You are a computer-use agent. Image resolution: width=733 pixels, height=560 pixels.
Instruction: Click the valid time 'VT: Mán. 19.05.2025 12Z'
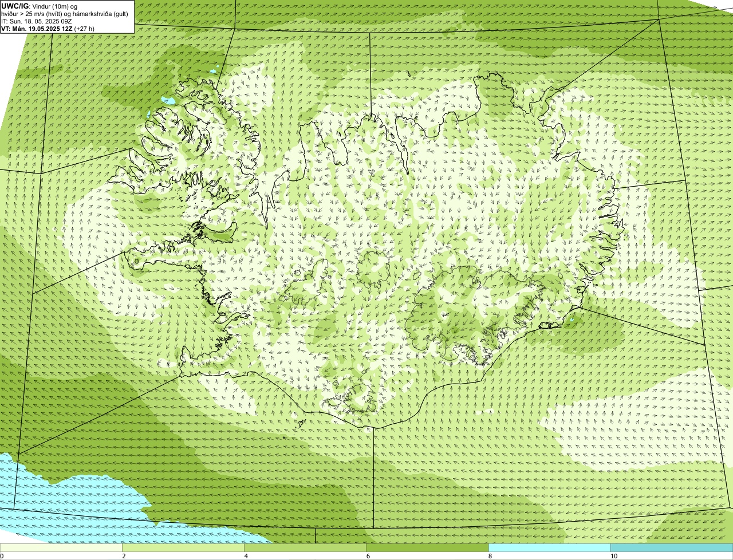pos(37,29)
